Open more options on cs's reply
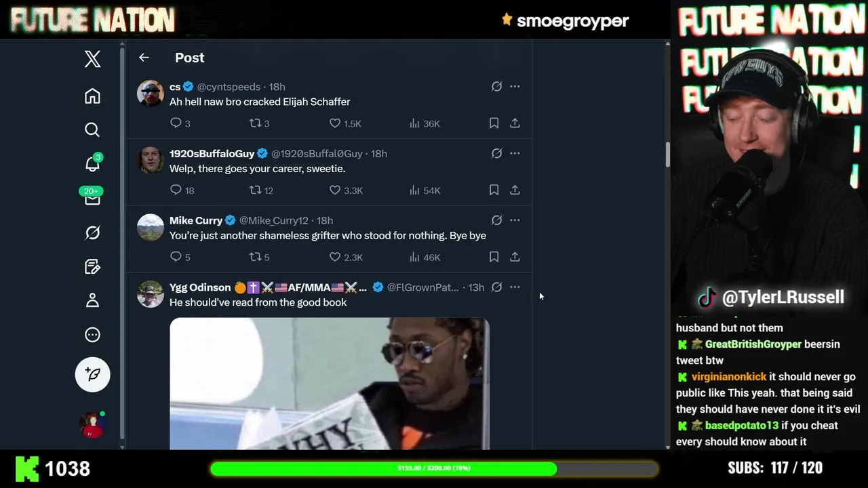 (x=515, y=86)
